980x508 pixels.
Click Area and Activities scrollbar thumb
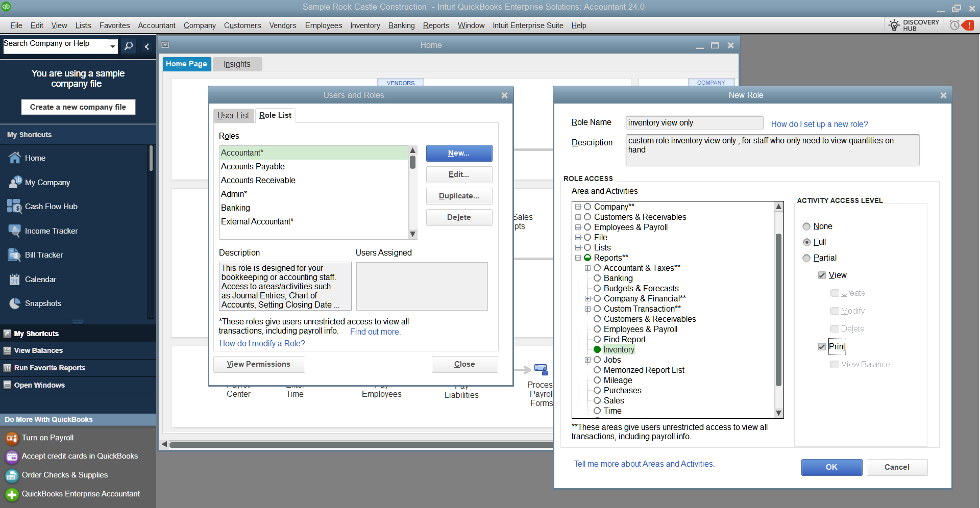(x=778, y=310)
